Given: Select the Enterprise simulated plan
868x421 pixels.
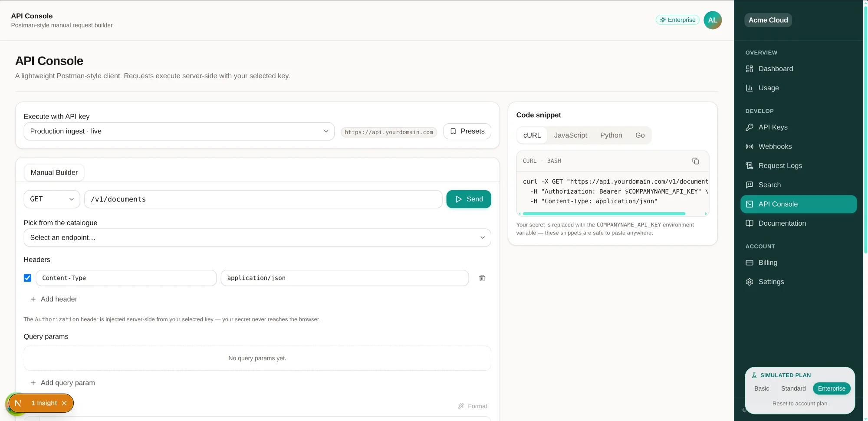Looking at the screenshot, I should click(x=832, y=388).
